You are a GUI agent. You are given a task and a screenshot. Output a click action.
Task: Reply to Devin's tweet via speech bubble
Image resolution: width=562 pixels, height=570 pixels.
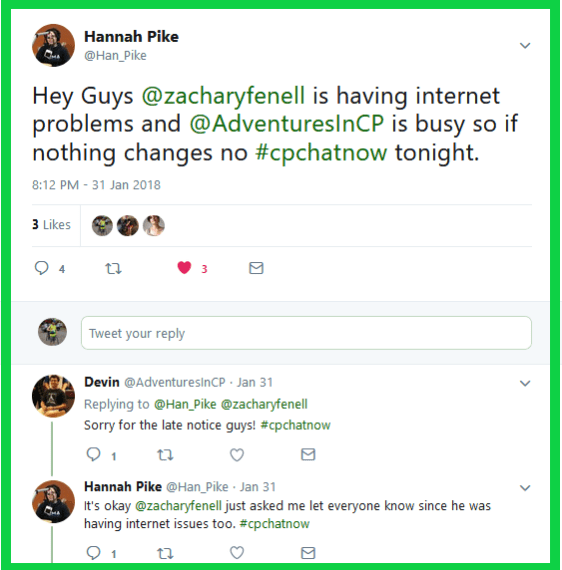click(93, 454)
